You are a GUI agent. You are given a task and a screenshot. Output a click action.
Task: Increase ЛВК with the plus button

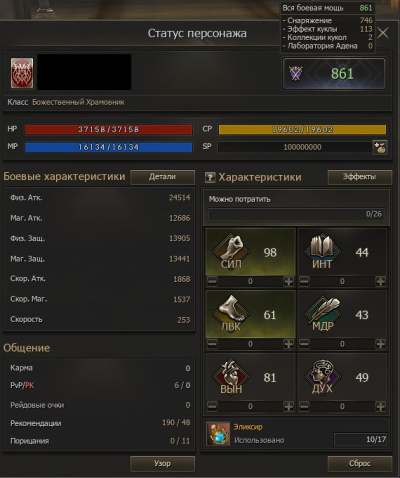point(289,344)
